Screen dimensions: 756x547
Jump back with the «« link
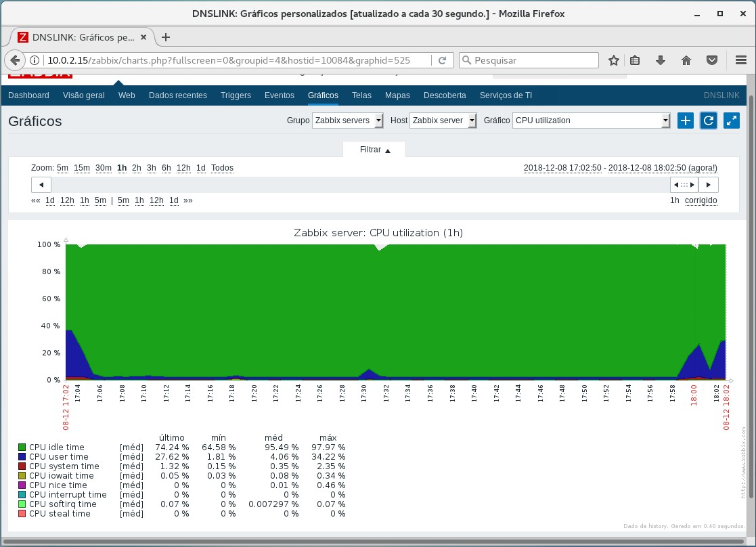35,200
